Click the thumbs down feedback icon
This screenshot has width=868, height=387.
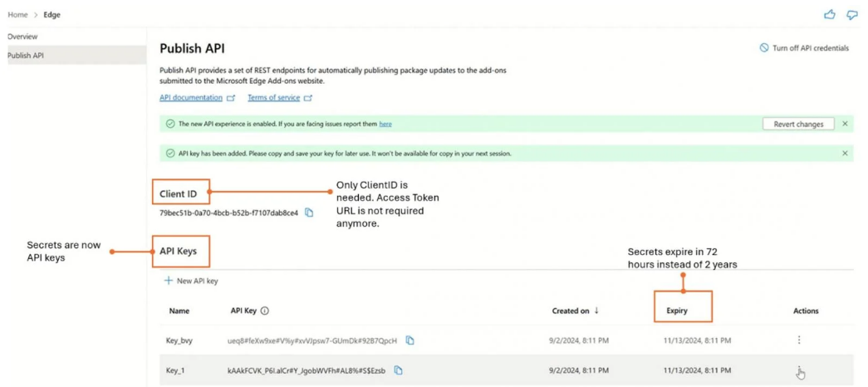tap(852, 15)
